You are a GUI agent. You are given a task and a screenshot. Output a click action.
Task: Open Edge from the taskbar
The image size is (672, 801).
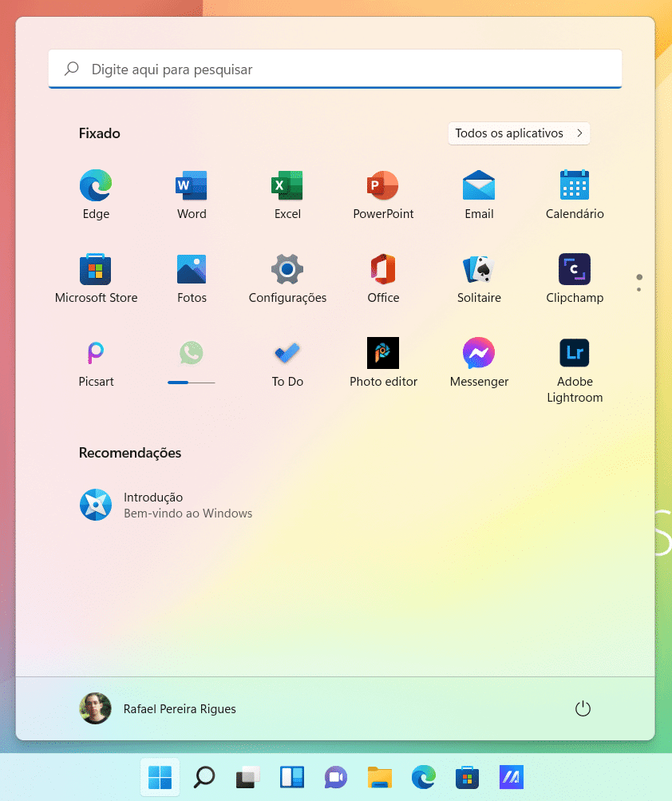[x=424, y=778]
